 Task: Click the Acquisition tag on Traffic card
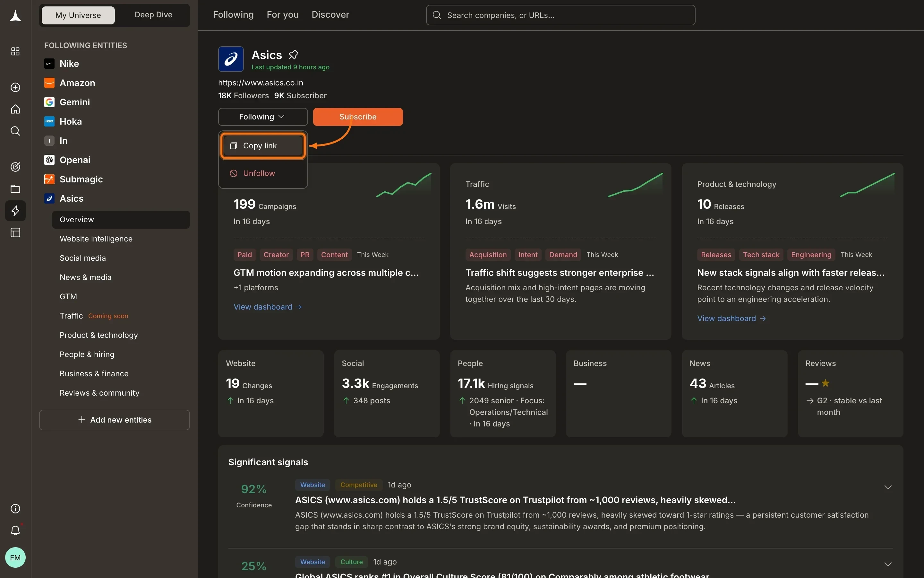[x=488, y=255]
